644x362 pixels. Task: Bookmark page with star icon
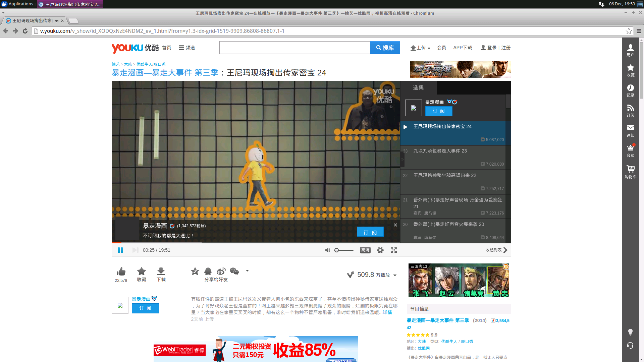click(x=629, y=31)
